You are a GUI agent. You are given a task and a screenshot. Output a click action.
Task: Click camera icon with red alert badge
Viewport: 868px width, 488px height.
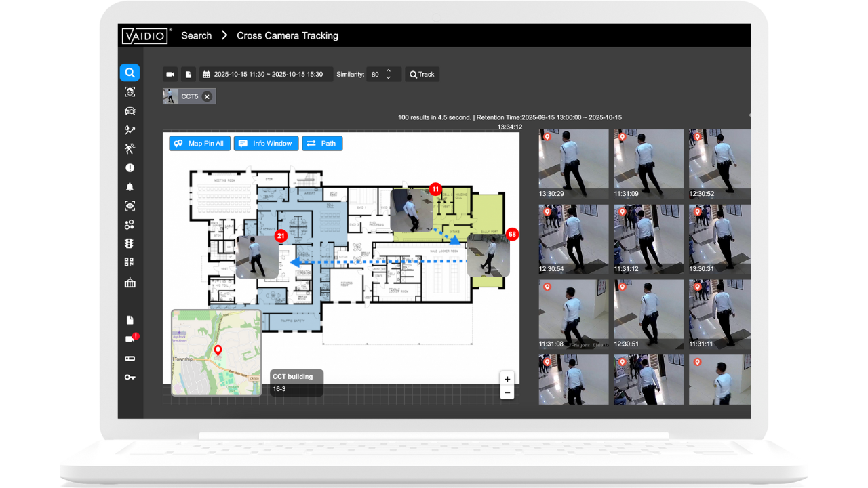(x=131, y=339)
